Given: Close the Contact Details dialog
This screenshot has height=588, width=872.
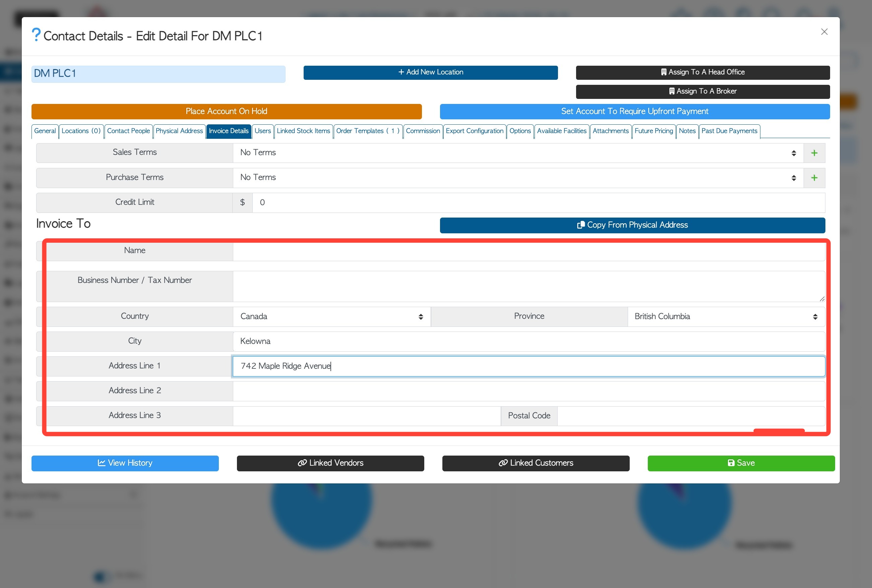Looking at the screenshot, I should (824, 32).
